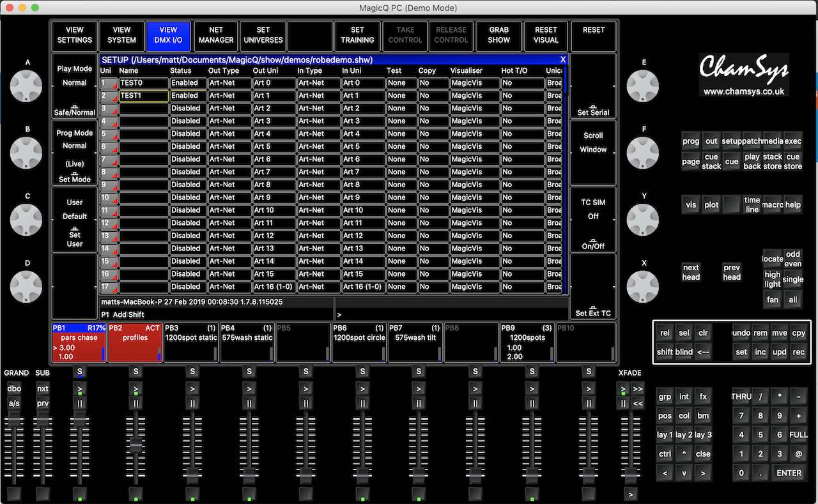Click the dbo blackout button
Viewport: 818px width, 504px height.
14,388
